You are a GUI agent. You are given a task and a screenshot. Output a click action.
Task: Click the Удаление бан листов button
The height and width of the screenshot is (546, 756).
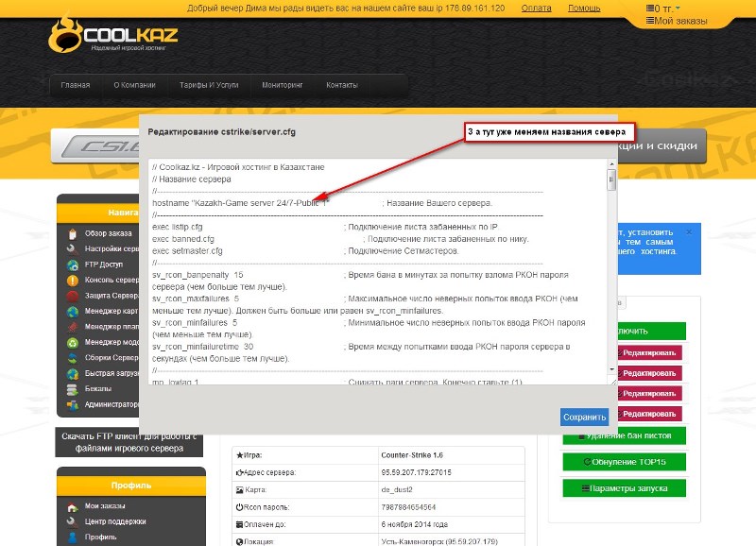pos(624,435)
